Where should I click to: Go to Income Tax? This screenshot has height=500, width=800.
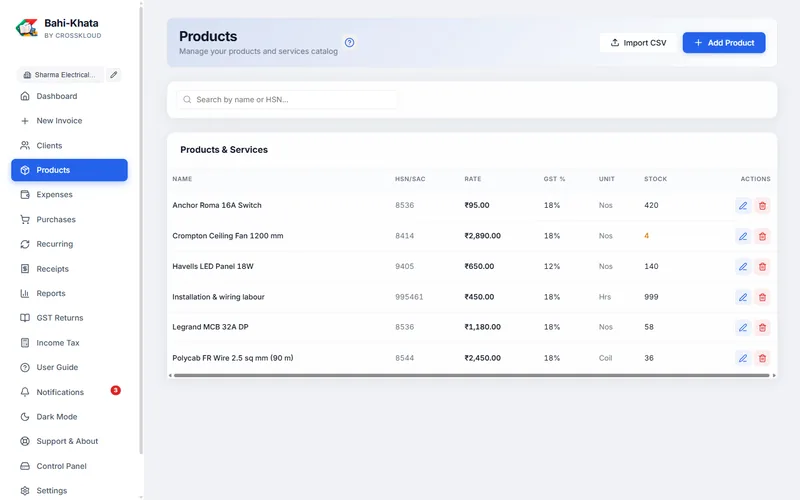coord(69,343)
